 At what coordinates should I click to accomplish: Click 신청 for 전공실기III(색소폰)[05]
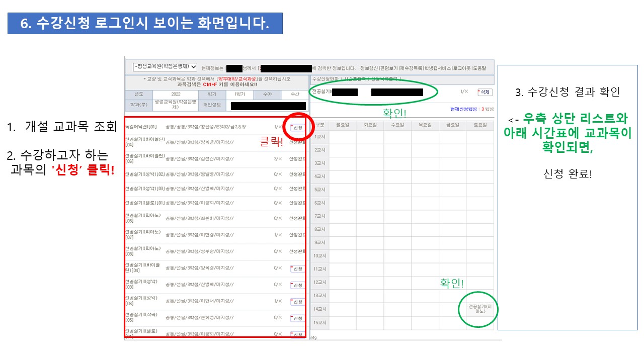297,318
